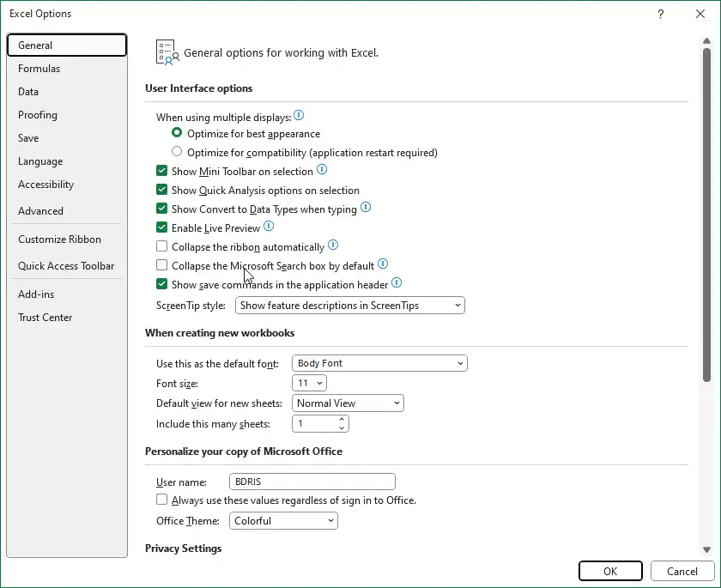Click info icon beside Convert to Data Types
Image resolution: width=721 pixels, height=588 pixels.
[x=366, y=208]
